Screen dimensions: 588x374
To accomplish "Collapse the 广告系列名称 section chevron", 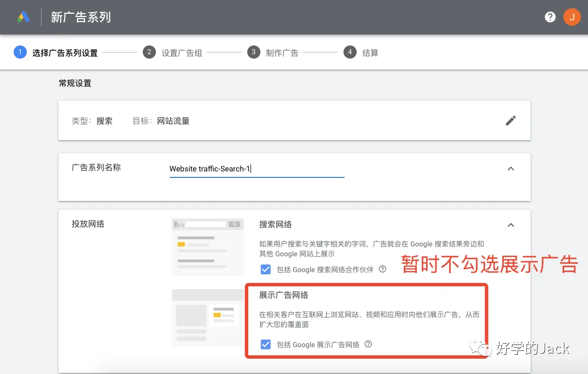I will coord(511,169).
